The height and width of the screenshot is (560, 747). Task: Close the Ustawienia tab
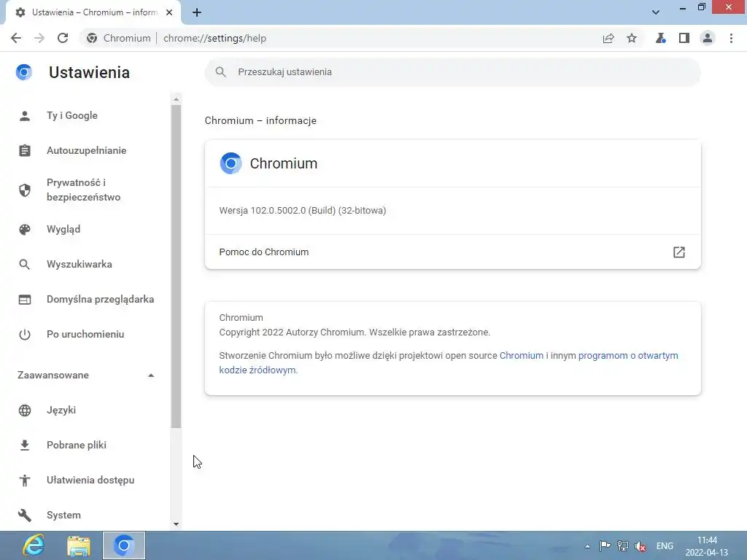(x=169, y=12)
